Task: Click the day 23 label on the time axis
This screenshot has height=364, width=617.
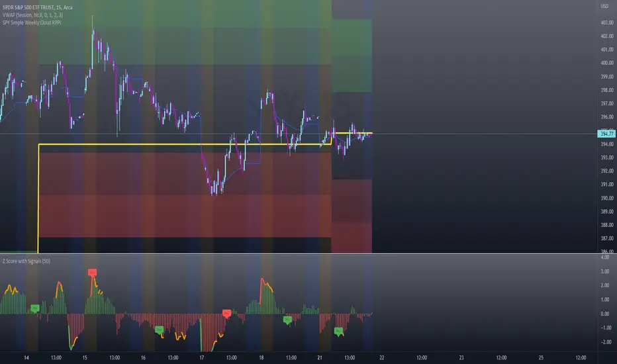Action: click(x=461, y=357)
